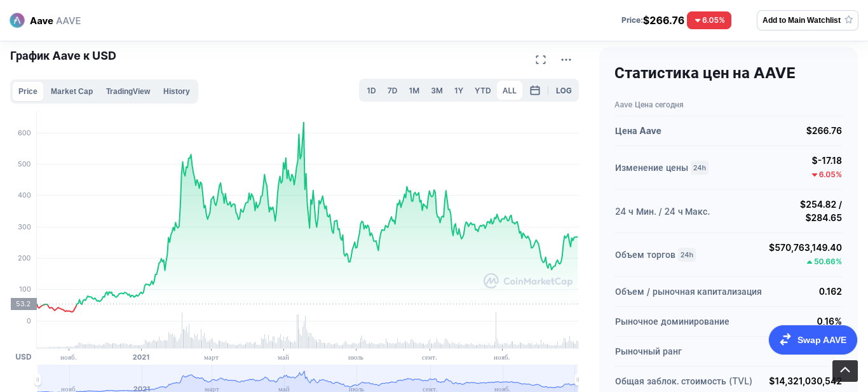Viewport: 868px width, 392px height.
Task: Set chart range to 1Y
Action: pyautogui.click(x=459, y=90)
